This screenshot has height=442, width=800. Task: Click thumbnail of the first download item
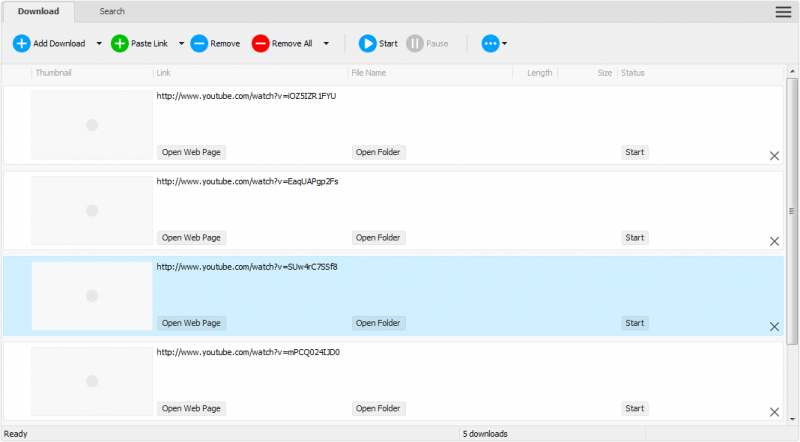point(91,125)
